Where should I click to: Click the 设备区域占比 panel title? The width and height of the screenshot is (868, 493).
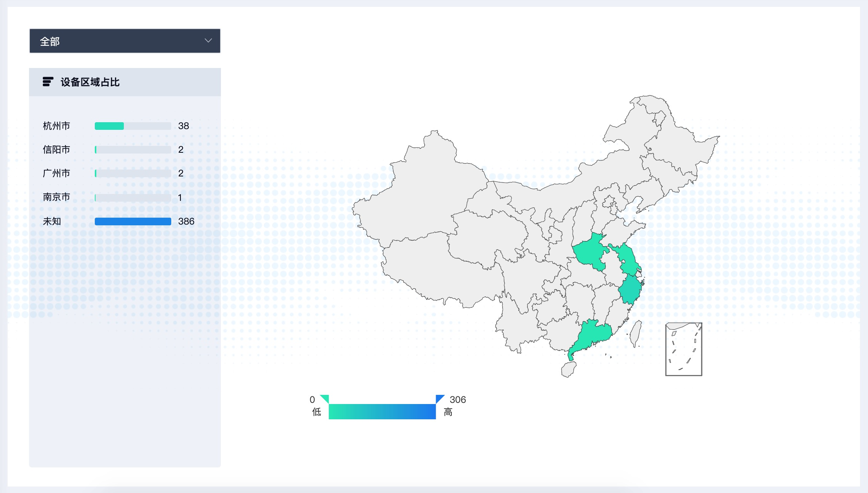(x=90, y=82)
